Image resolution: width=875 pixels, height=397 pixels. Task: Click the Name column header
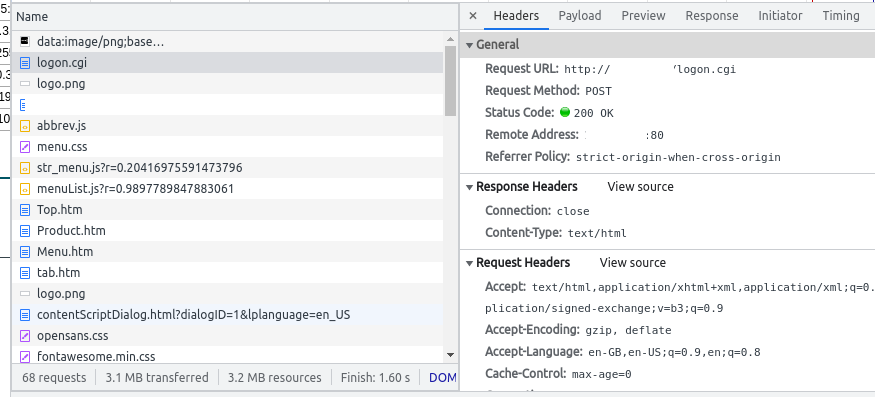coord(234,17)
